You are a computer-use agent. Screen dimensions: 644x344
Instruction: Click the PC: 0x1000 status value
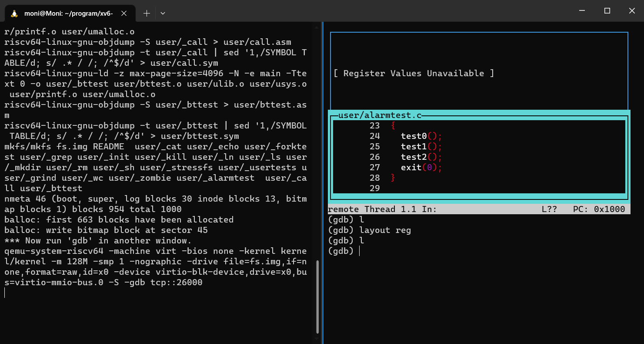point(599,209)
